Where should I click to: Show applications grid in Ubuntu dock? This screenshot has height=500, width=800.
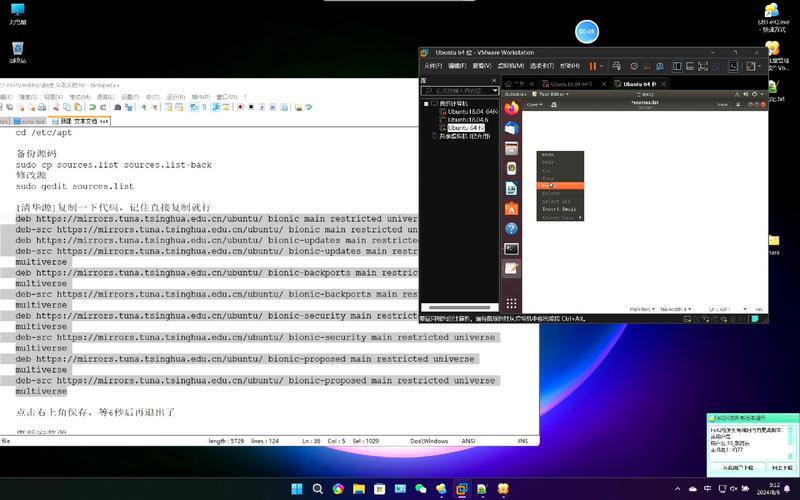tap(511, 304)
